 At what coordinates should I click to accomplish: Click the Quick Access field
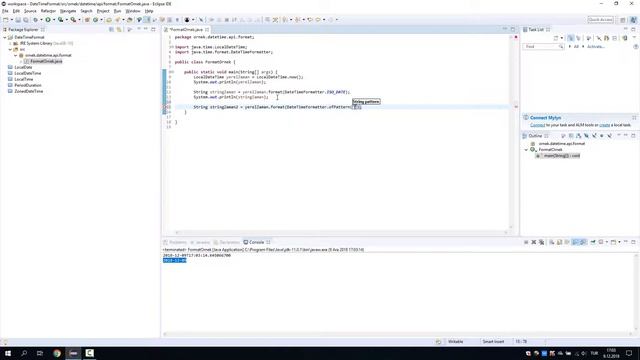click(x=600, y=20)
